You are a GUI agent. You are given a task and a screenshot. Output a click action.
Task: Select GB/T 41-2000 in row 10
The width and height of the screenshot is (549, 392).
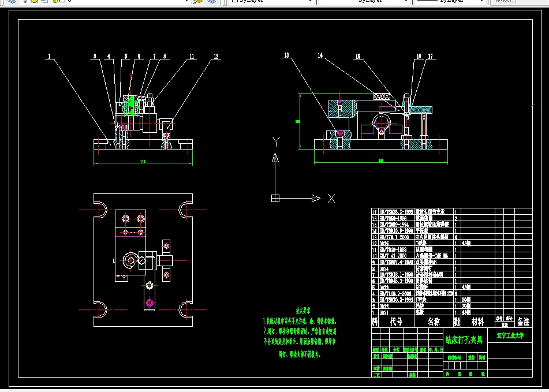click(393, 256)
